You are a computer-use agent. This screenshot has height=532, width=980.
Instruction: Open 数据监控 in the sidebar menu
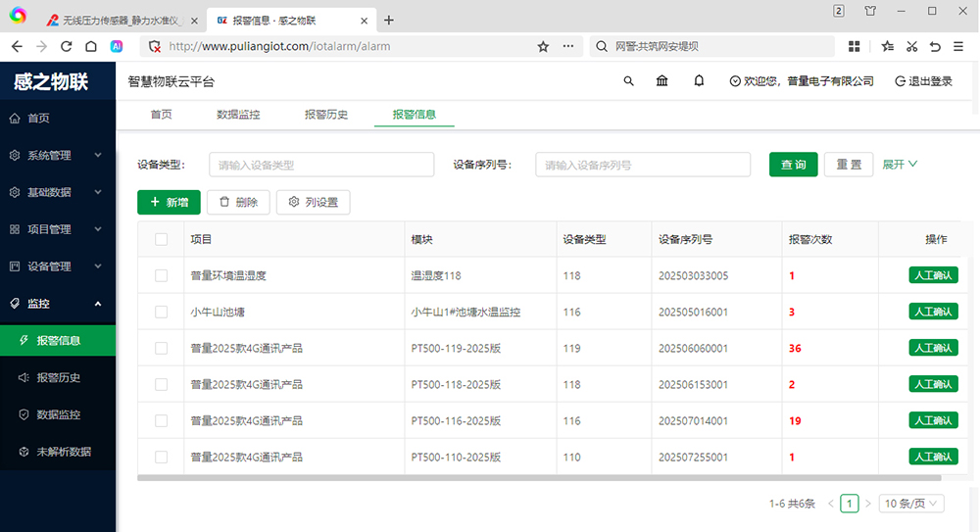pos(58,414)
